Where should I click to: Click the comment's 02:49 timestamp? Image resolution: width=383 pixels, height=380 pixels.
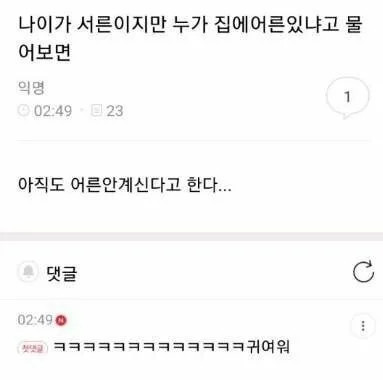tap(35, 320)
